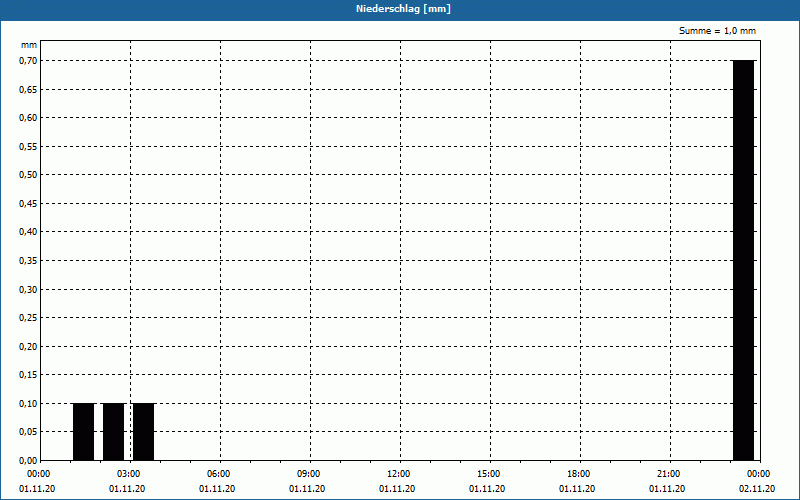
Task: Click the third 0,10 mm bar after 03:00
Action: click(143, 432)
